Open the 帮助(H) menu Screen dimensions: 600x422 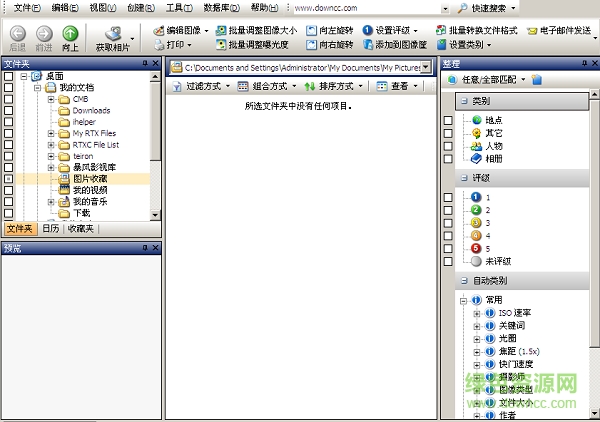(x=265, y=8)
